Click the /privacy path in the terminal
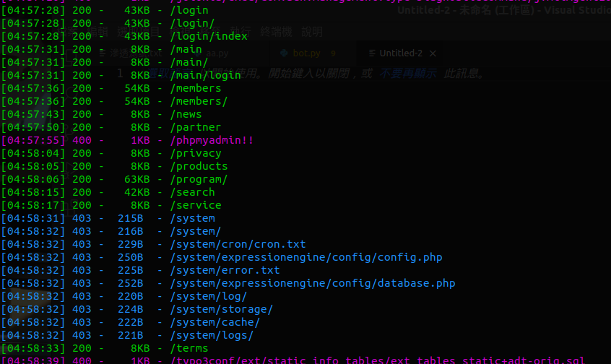Image resolution: width=611 pixels, height=364 pixels. tap(196, 154)
